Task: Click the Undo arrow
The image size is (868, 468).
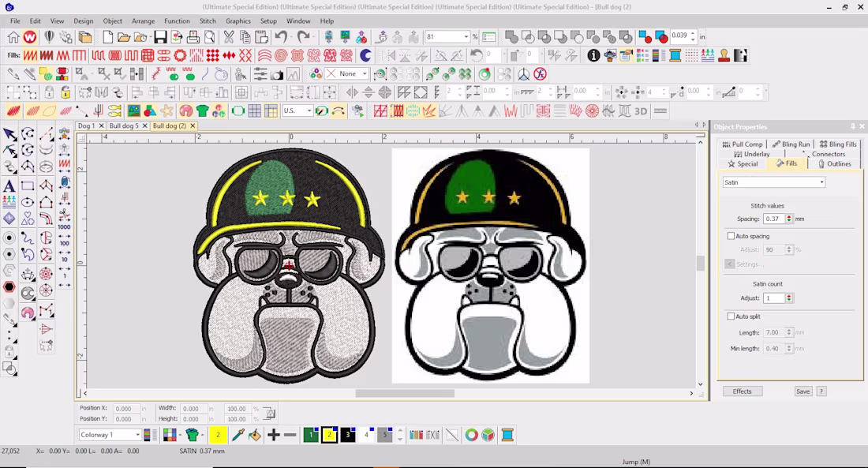Action: pyautogui.click(x=281, y=37)
